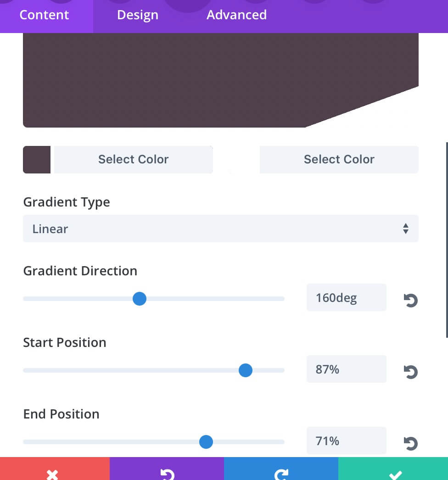
Task: Go to the Content tab
Action: pos(45,15)
